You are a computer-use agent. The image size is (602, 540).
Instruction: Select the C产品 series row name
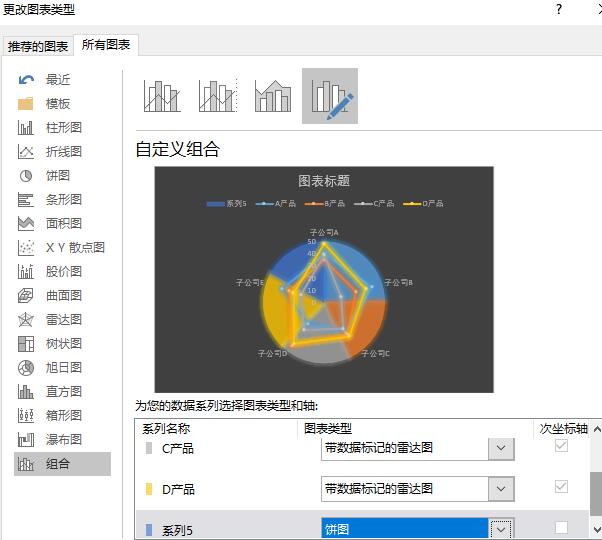[x=178, y=448]
